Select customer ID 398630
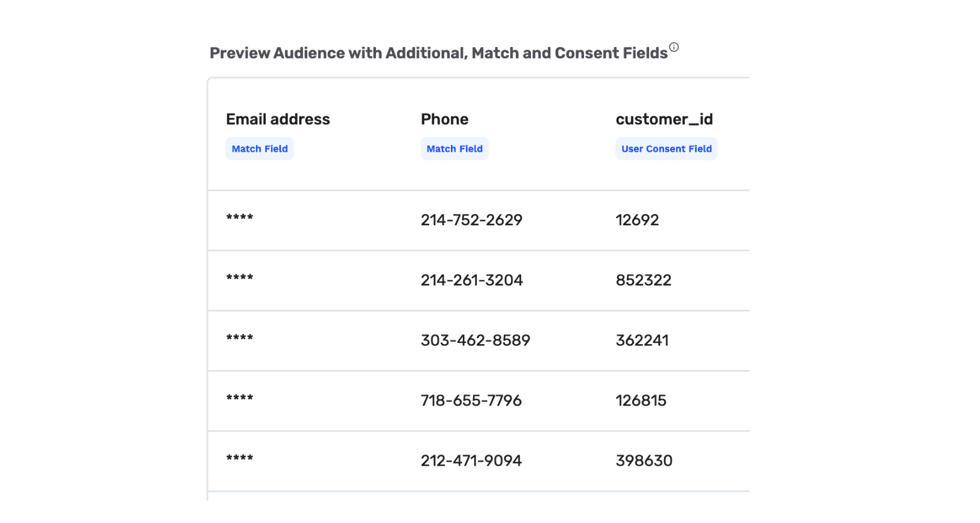Image resolution: width=980 pixels, height=523 pixels. (644, 461)
